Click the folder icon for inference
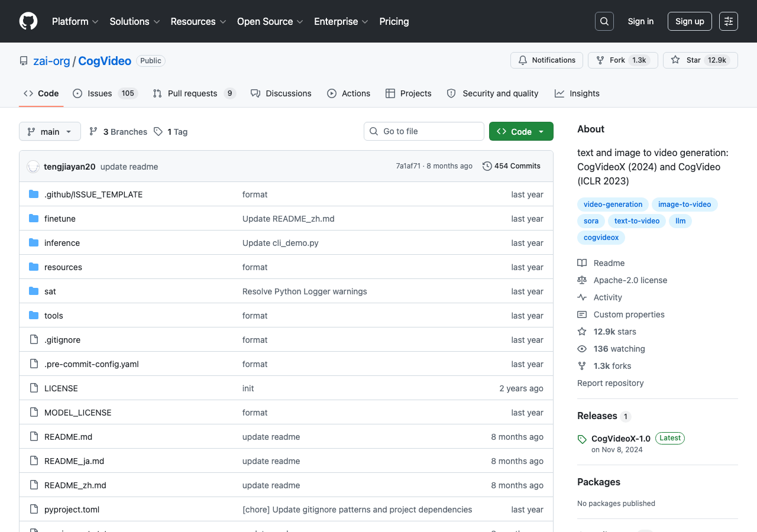The height and width of the screenshot is (532, 757). pyautogui.click(x=34, y=243)
